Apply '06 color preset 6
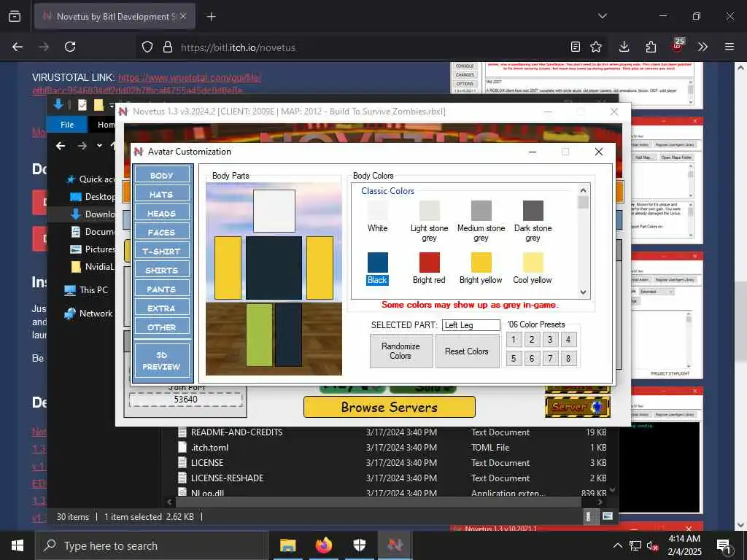 click(x=532, y=358)
